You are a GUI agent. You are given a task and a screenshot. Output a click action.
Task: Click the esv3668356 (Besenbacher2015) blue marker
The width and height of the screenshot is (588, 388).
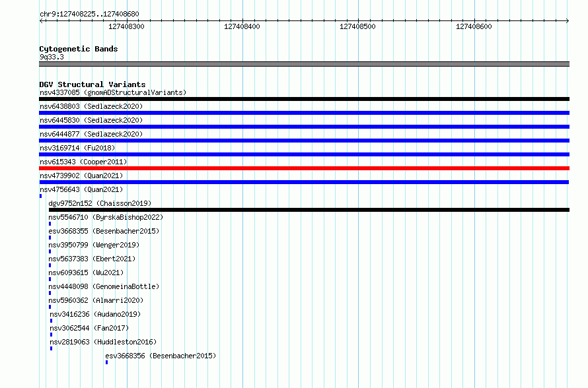(107, 362)
